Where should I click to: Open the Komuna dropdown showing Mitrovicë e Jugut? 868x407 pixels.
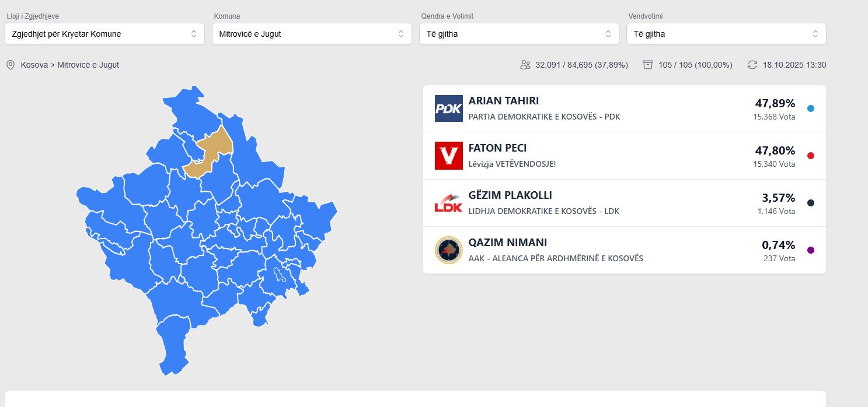click(312, 34)
